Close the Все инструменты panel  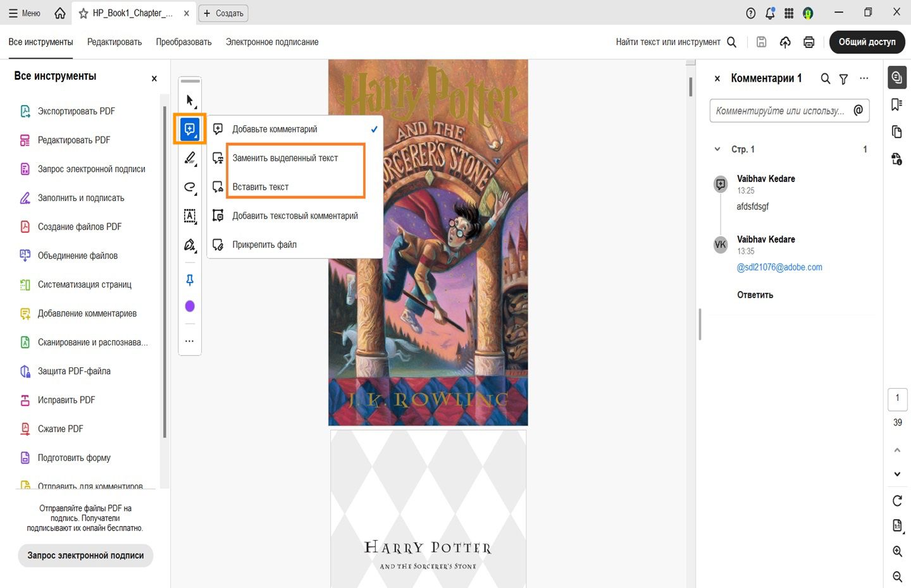coord(154,78)
